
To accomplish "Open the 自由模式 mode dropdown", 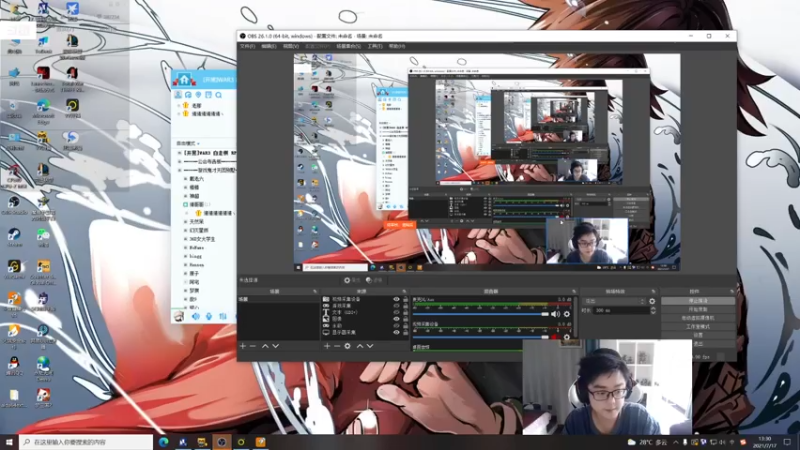I will coord(188,143).
